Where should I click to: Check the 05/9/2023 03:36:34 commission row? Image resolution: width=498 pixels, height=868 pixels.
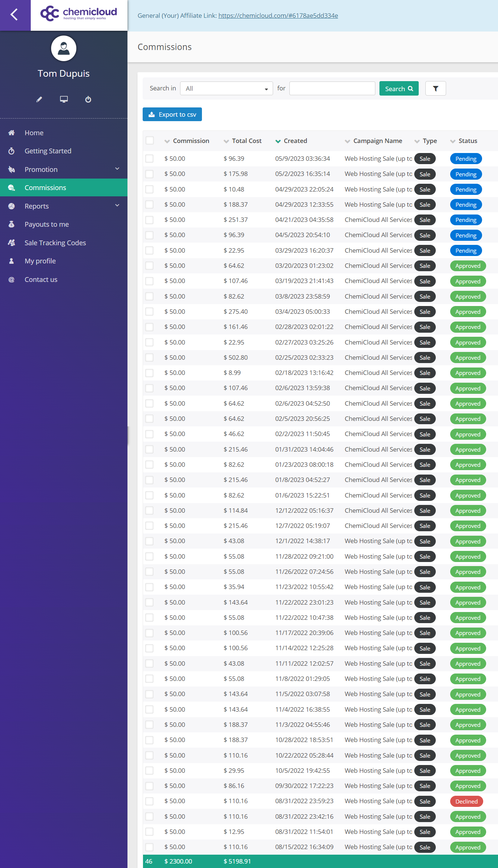pos(150,159)
